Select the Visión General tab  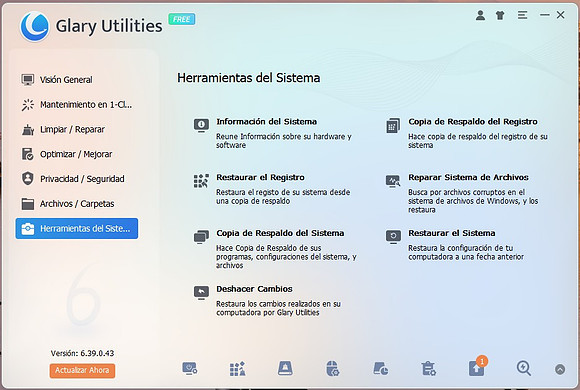click(77, 80)
